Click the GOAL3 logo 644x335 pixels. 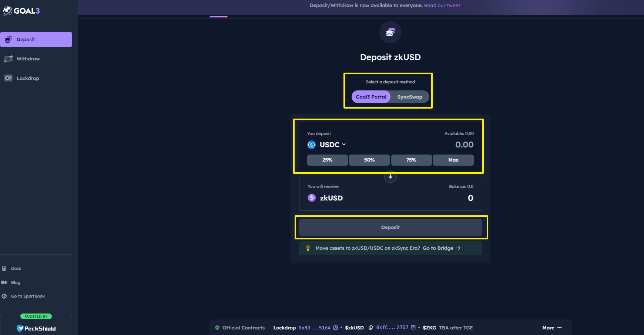[21, 11]
